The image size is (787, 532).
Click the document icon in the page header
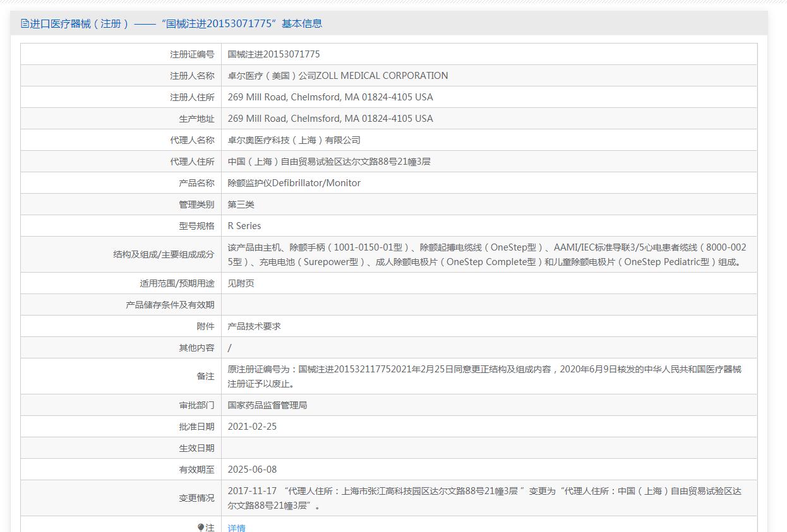coord(25,24)
